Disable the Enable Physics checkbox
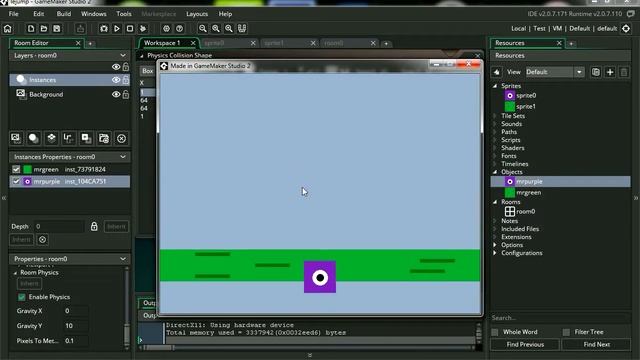This screenshot has height=360, width=640. 22,297
